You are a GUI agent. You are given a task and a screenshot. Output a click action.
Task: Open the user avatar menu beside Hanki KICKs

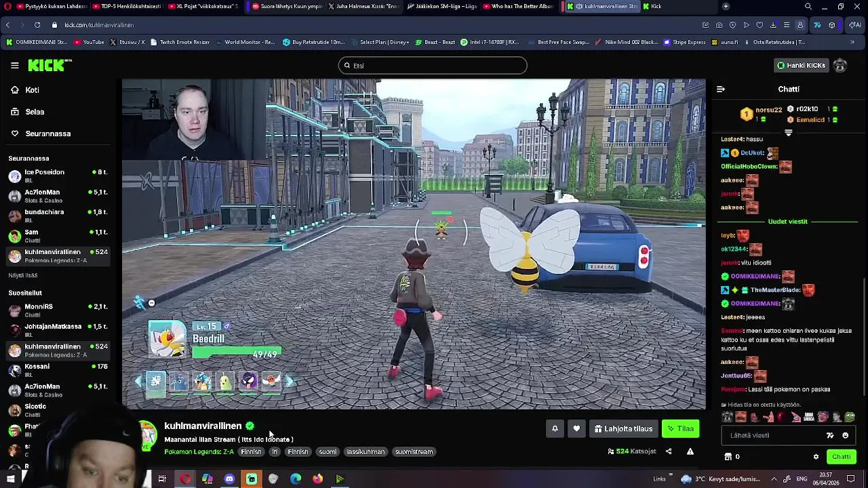pos(840,65)
